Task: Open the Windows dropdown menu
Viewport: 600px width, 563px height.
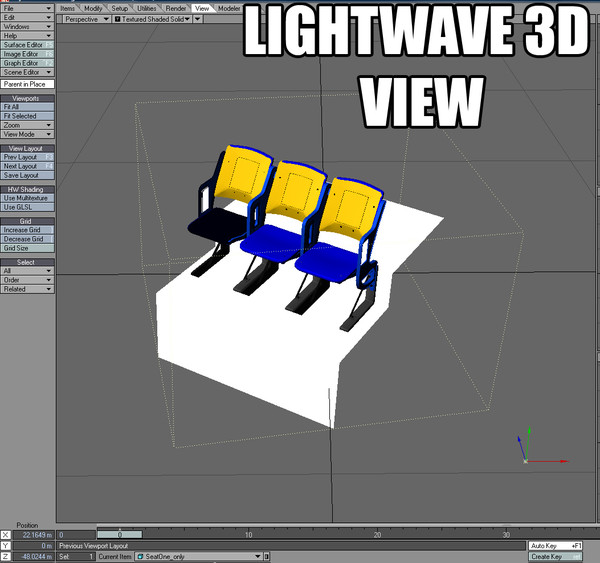Action: [27, 26]
